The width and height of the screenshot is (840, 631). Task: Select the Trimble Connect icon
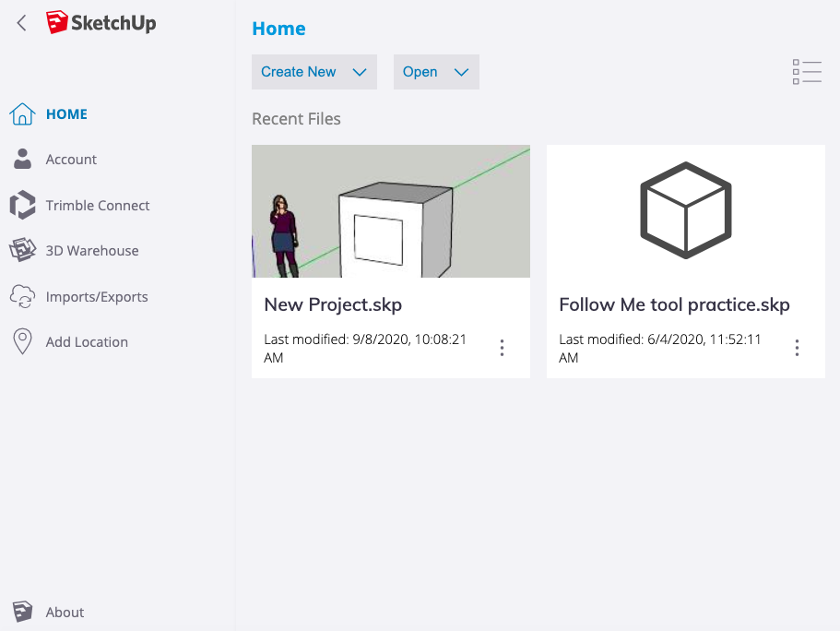coord(23,205)
